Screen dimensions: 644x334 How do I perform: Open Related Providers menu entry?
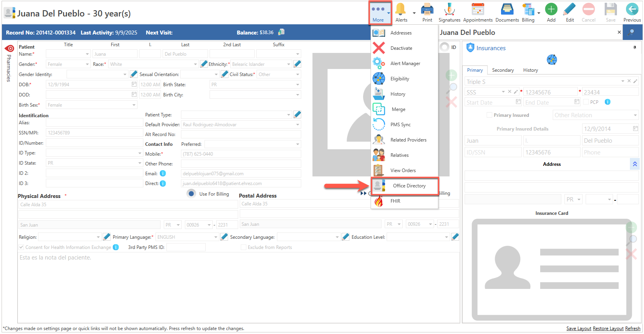pos(404,140)
